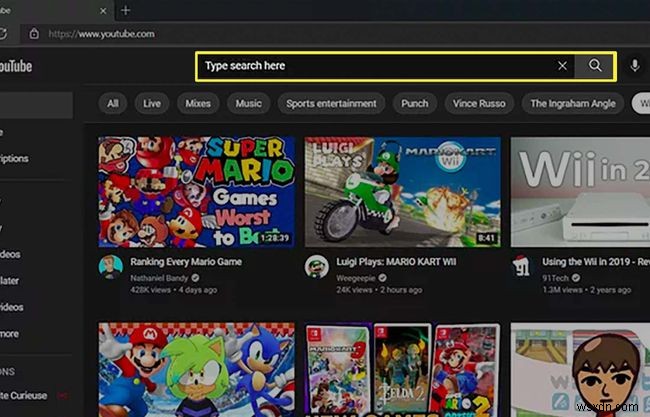Click the YouTube logo

pyautogui.click(x=16, y=66)
